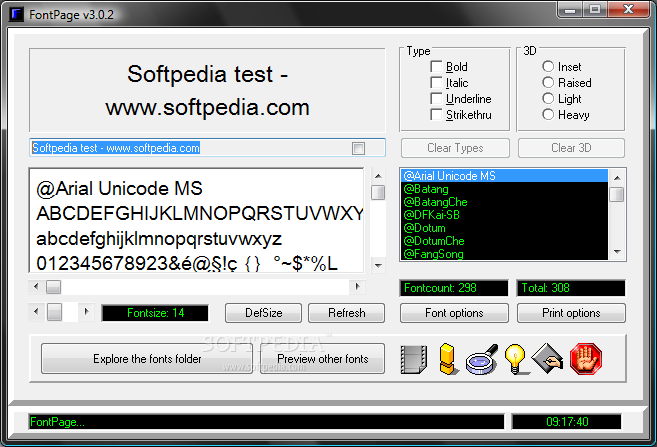Open the magnifying glass tool
This screenshot has height=447, width=657.
(x=482, y=359)
